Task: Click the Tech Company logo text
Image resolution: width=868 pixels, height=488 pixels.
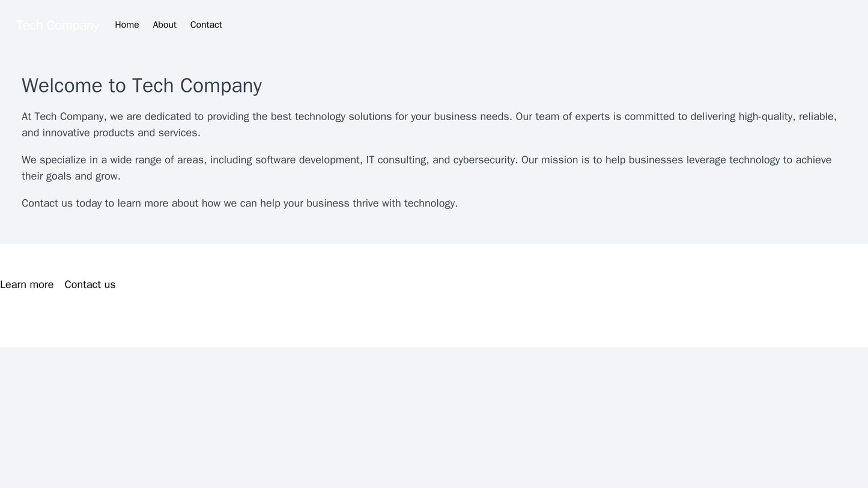Action: (57, 25)
